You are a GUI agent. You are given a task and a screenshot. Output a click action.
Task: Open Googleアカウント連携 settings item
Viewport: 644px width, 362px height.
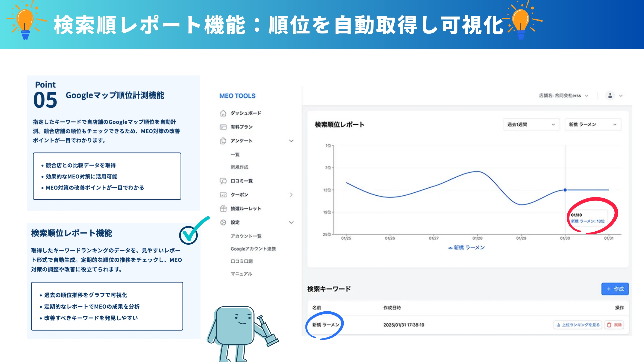pyautogui.click(x=253, y=249)
